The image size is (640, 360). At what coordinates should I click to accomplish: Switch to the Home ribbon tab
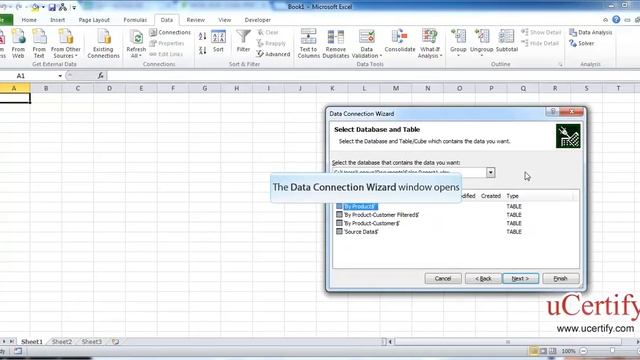[29, 20]
